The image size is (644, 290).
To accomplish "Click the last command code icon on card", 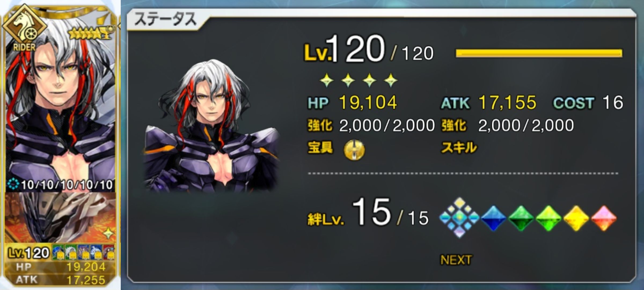I will point(109,252).
